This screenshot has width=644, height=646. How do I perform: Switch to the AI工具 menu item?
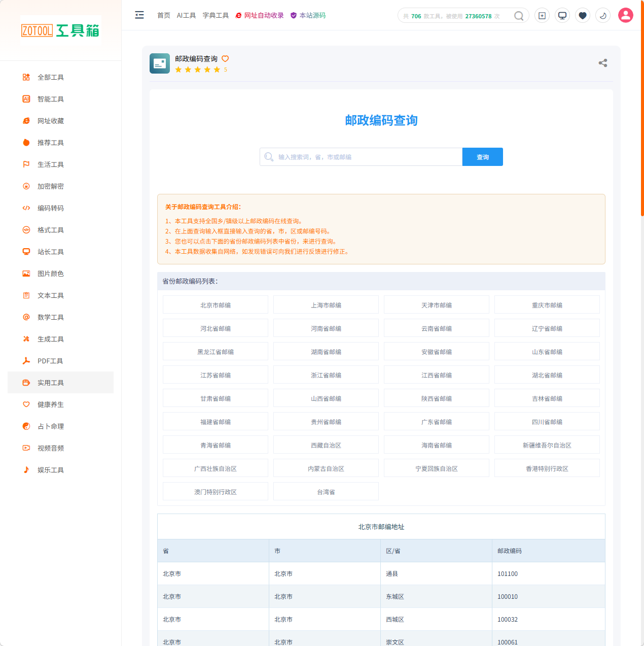click(x=186, y=15)
